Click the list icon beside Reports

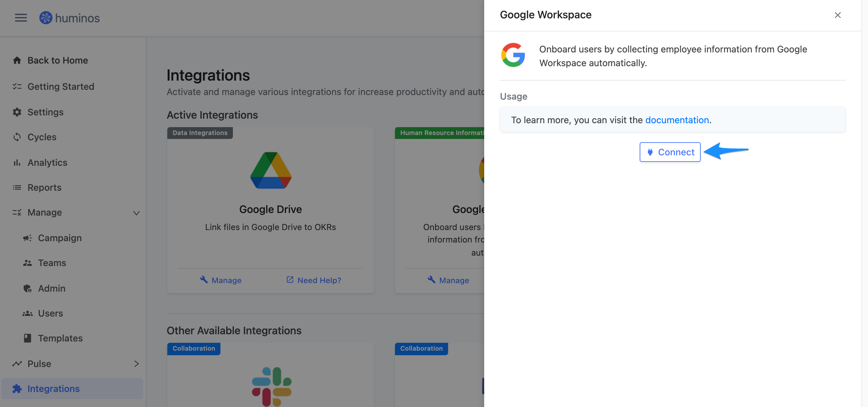click(17, 187)
